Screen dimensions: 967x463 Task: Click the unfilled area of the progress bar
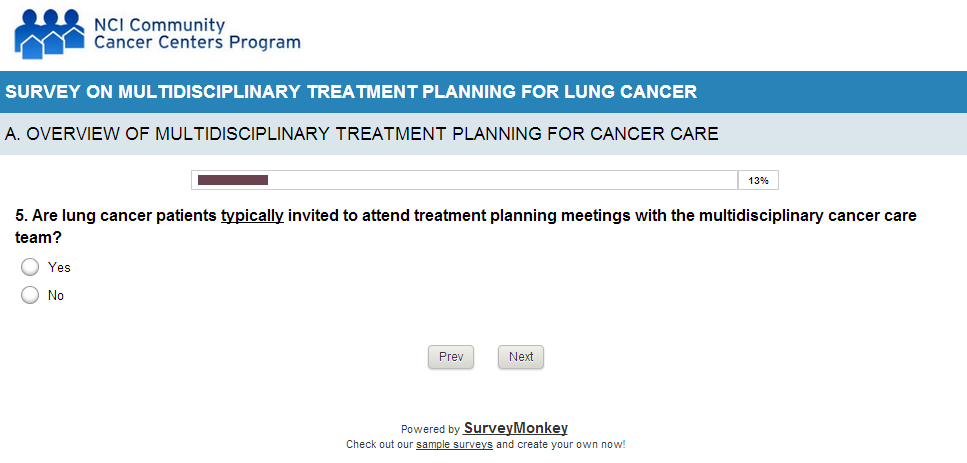500,180
